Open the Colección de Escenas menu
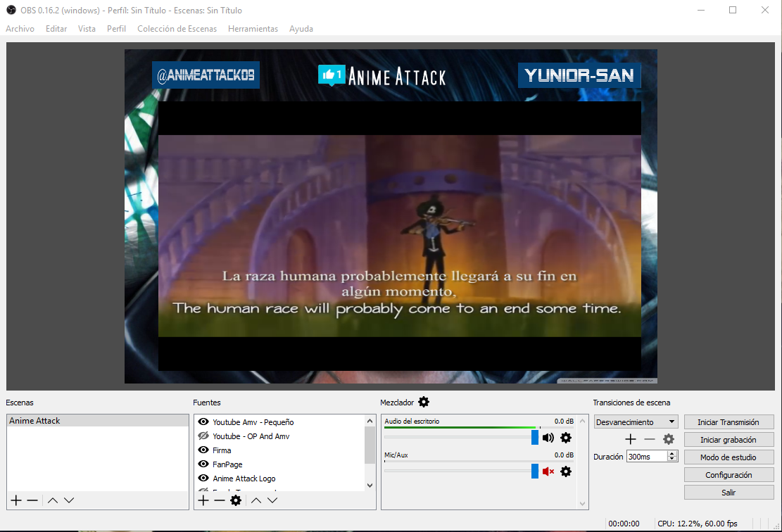 coord(177,29)
